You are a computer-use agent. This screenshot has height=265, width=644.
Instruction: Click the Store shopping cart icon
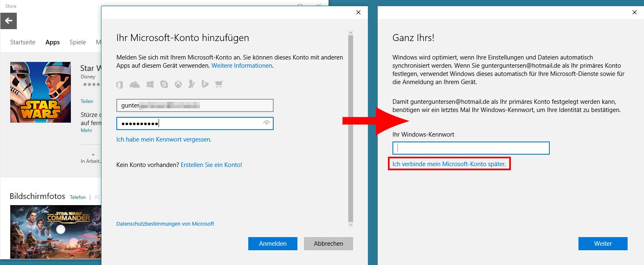[x=219, y=85]
